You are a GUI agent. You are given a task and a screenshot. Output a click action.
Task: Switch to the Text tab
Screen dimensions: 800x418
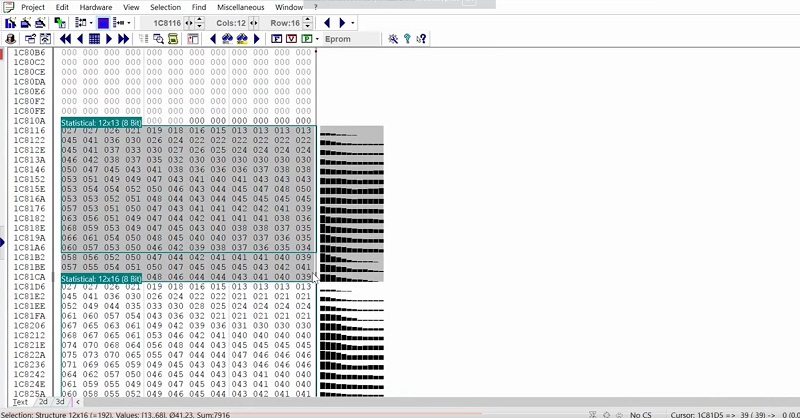(x=20, y=402)
